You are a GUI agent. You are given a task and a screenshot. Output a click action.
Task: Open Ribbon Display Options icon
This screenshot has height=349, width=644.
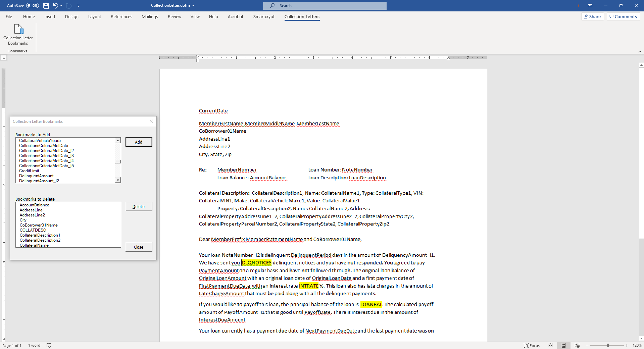coord(590,5)
